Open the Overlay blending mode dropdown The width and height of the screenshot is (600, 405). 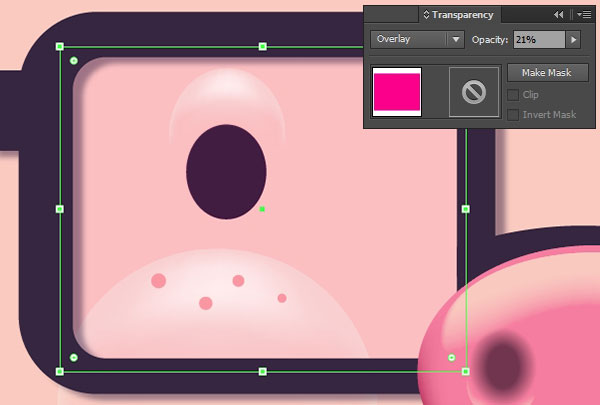pos(417,39)
